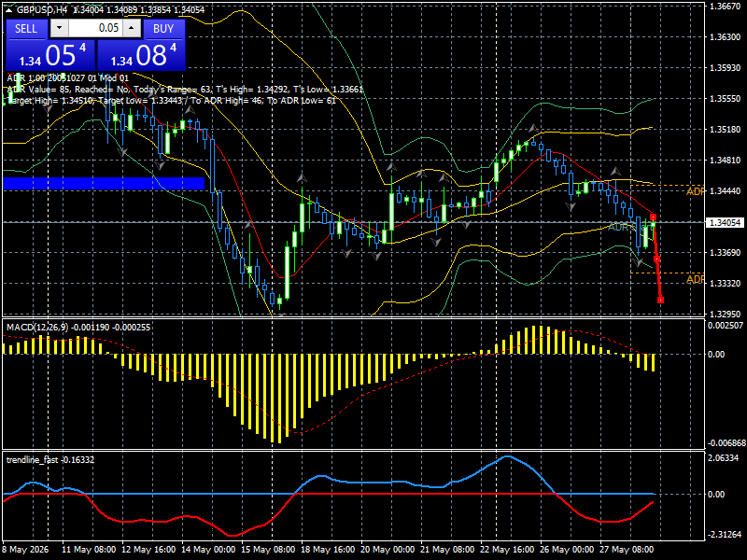Click the trendline_fast scale value -2.31264

coord(724,535)
